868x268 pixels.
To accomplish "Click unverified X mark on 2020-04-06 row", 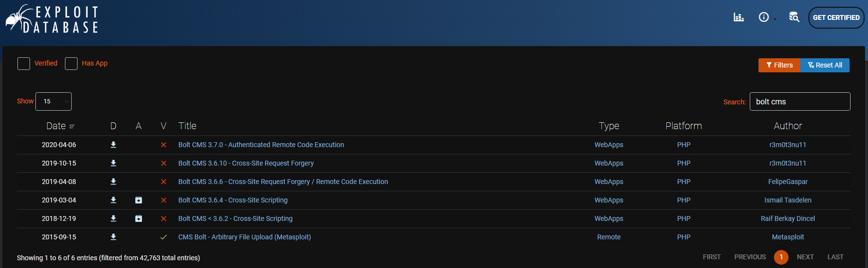I will (x=164, y=145).
